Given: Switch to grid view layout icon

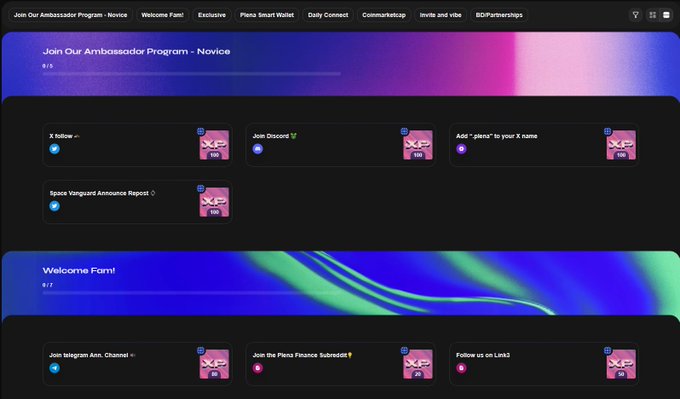Looking at the screenshot, I should tap(653, 15).
